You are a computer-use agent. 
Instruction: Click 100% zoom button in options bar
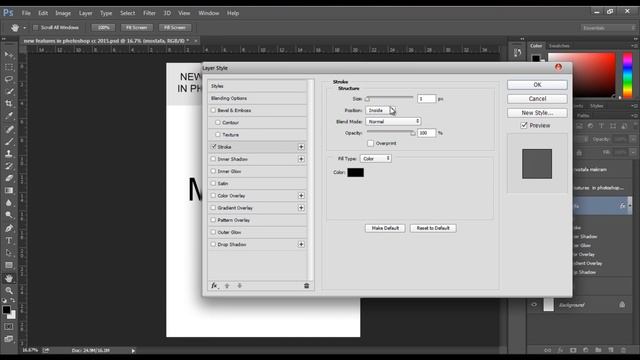pos(103,27)
